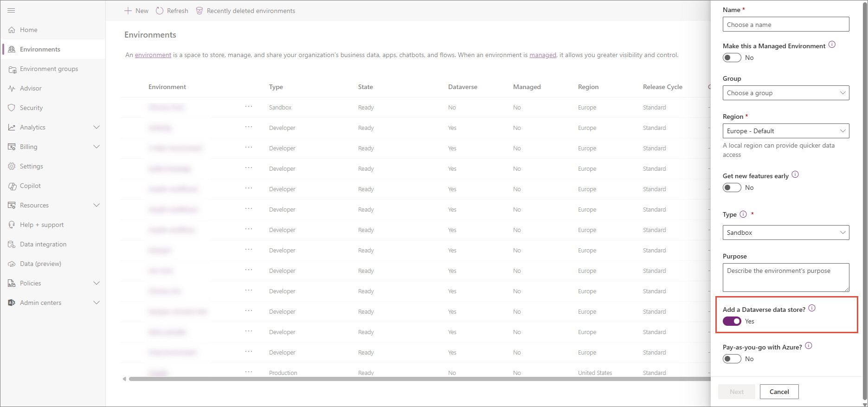Turn off Add a Dataverse data store switch
This screenshot has height=407, width=868.
732,321
